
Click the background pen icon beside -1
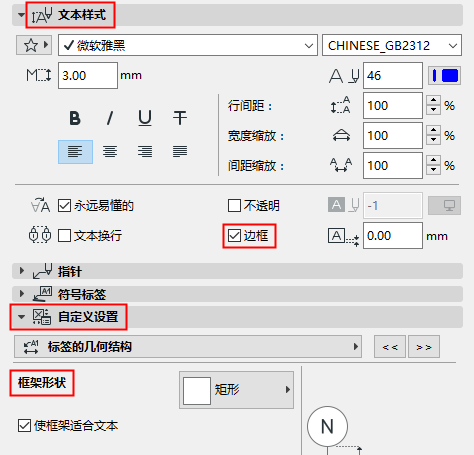pyautogui.click(x=344, y=205)
